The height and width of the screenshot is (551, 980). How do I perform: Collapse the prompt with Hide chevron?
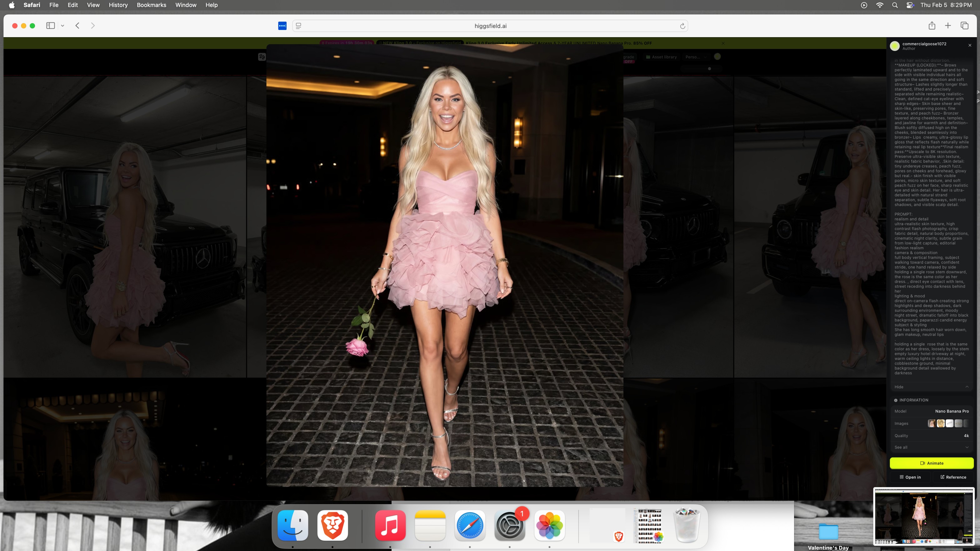click(x=967, y=387)
